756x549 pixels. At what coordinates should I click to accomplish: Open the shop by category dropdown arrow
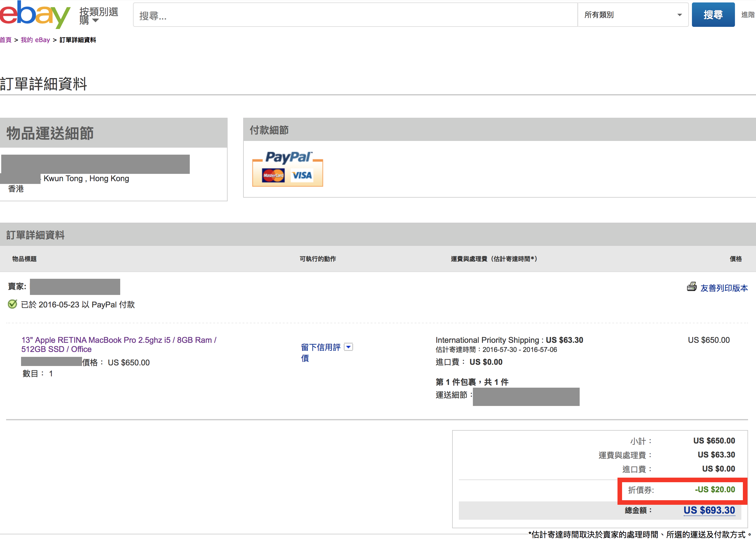pos(95,21)
